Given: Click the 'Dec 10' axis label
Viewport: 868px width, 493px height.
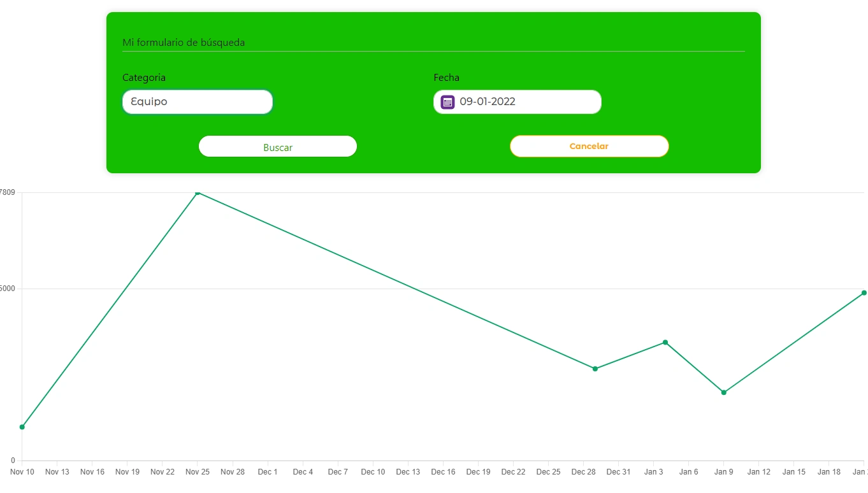Looking at the screenshot, I should coord(373,472).
